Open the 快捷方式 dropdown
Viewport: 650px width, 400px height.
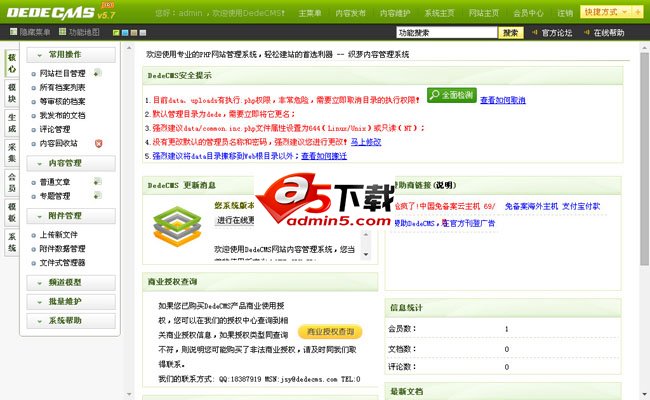[x=607, y=12]
